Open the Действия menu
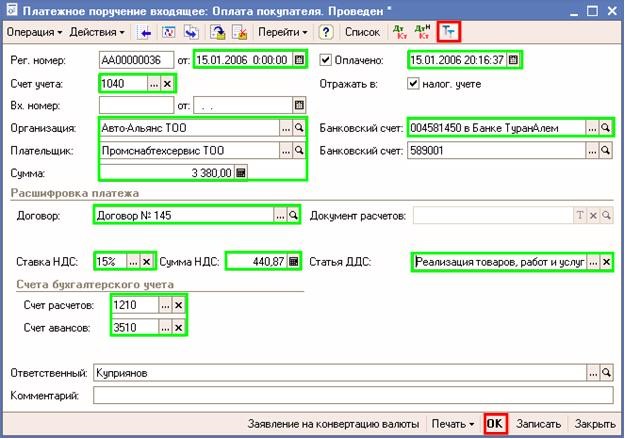Screen dimensions: 625x439 click(97, 33)
